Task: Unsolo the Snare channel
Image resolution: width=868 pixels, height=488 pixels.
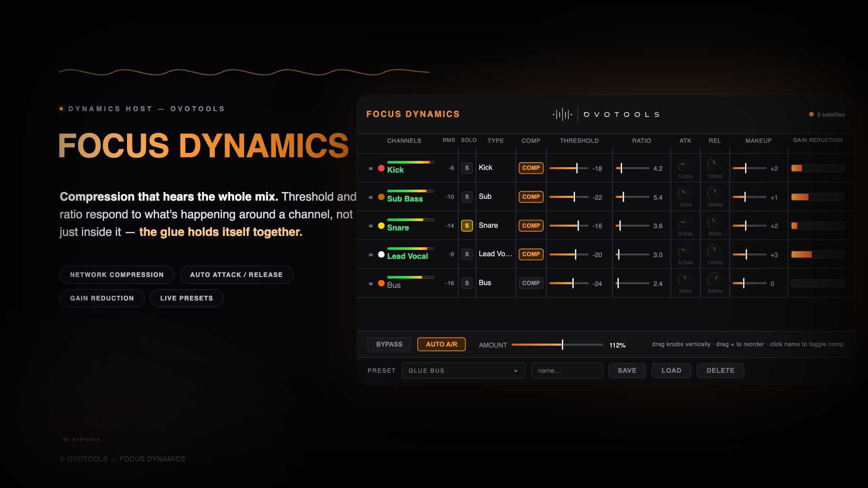Action: (467, 225)
